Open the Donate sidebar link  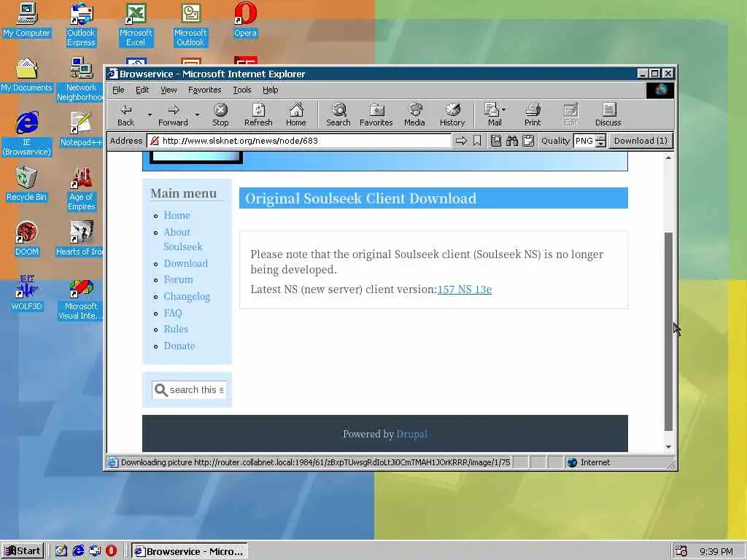(x=179, y=346)
